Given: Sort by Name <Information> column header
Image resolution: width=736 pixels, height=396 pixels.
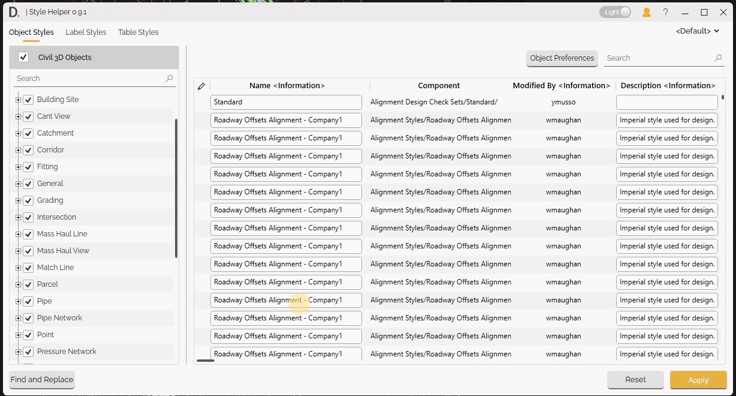Looking at the screenshot, I should 287,85.
